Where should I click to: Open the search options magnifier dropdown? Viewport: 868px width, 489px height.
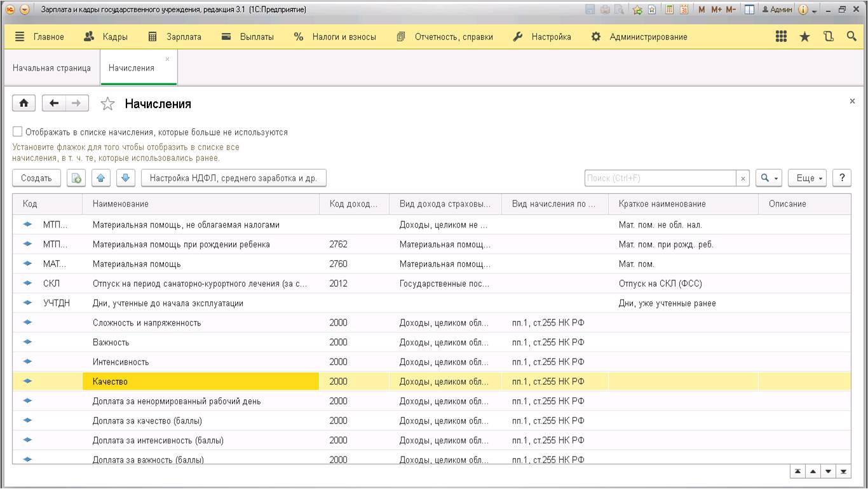point(770,179)
